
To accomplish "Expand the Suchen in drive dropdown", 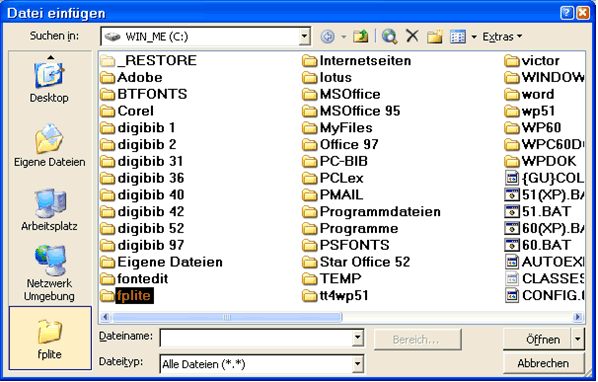I will click(304, 37).
